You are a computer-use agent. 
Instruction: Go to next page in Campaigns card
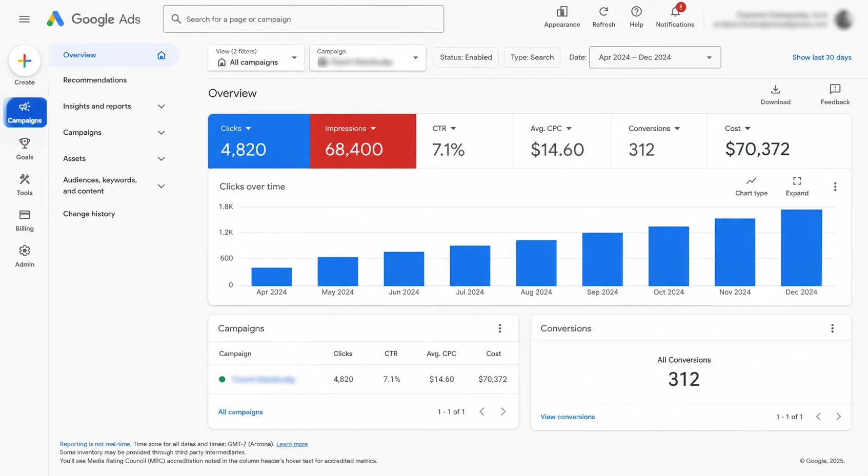coord(503,411)
